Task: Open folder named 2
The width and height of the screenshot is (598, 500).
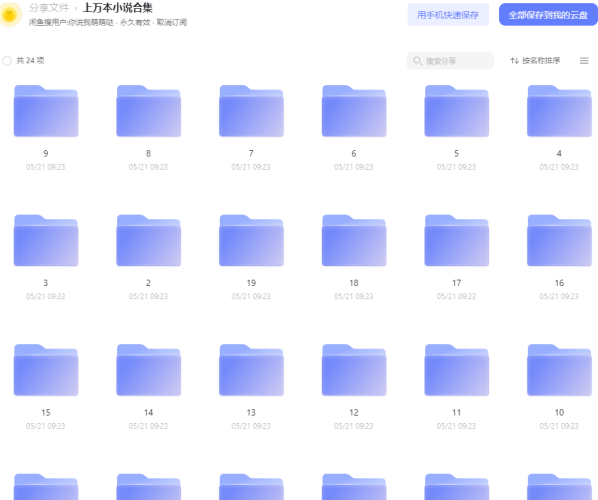Action: click(x=149, y=241)
